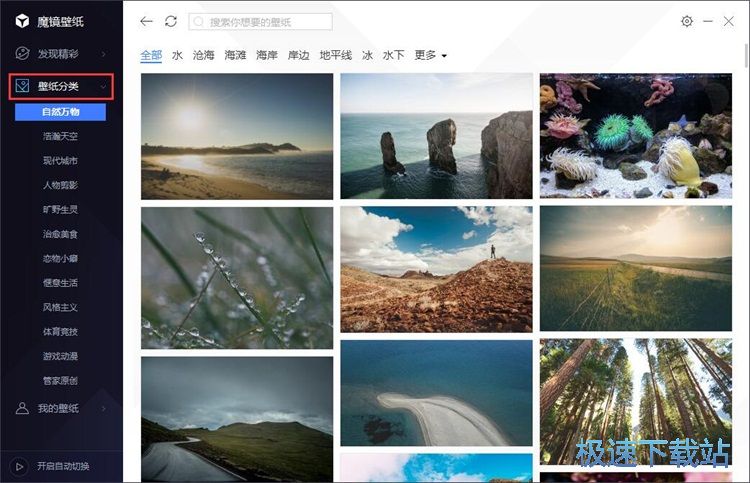
Task: Toggle 开启自动切换 auto-switch on
Action: (x=63, y=466)
